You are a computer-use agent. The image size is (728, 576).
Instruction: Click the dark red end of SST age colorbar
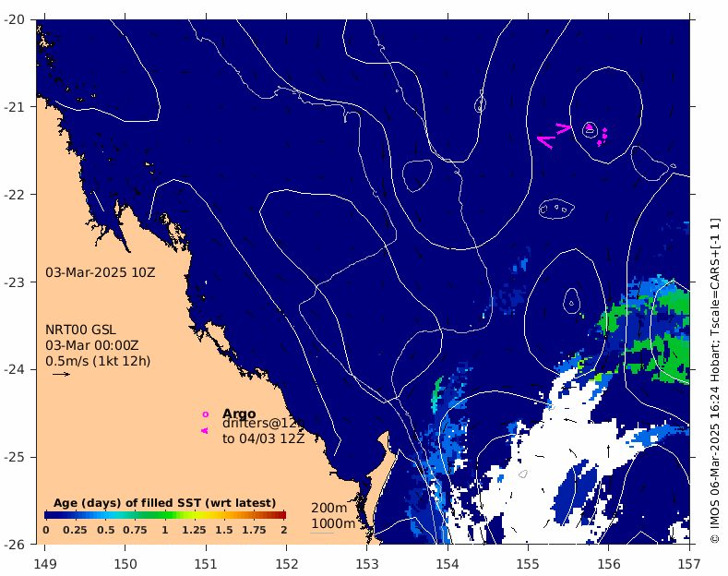[281, 515]
